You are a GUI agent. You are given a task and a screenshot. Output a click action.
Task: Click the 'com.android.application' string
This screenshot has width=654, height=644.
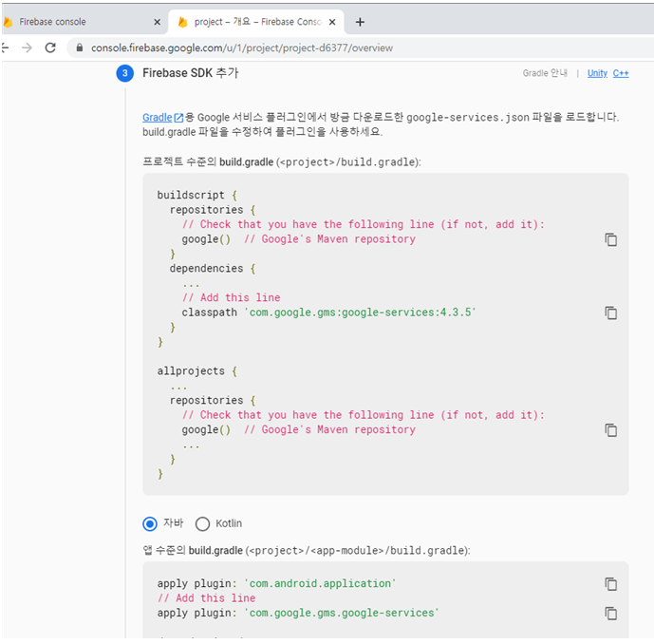click(x=320, y=583)
